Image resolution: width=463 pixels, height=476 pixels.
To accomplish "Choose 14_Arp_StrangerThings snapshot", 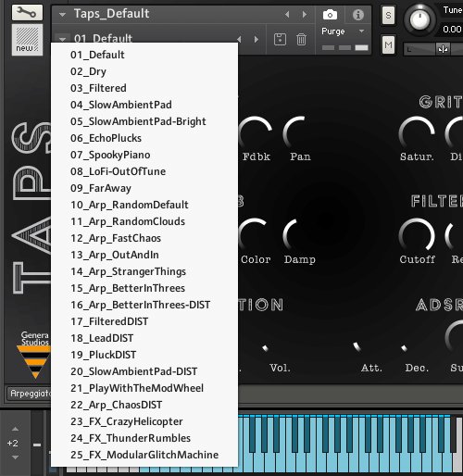I will point(144,271).
